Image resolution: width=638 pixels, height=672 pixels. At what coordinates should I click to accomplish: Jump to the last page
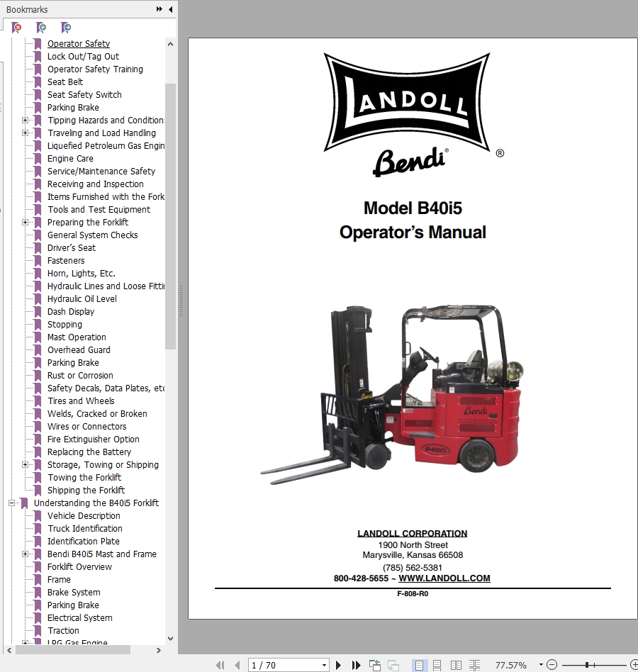(x=356, y=665)
